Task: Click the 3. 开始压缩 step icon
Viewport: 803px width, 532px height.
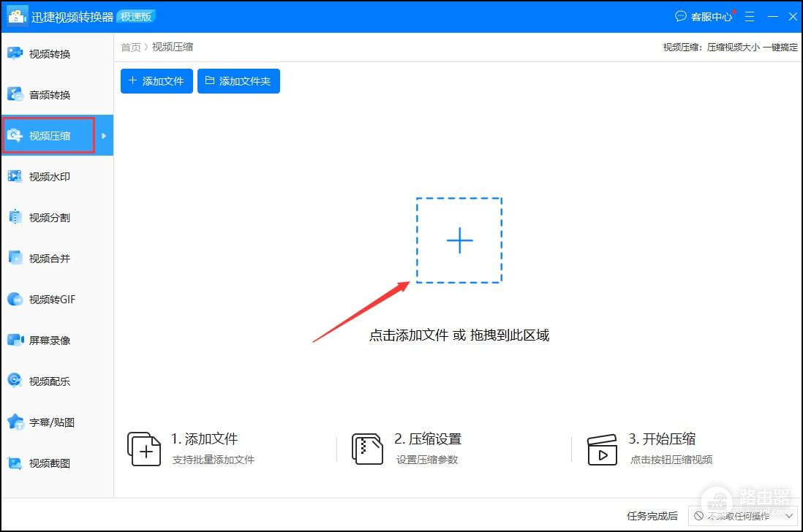Action: coord(602,449)
